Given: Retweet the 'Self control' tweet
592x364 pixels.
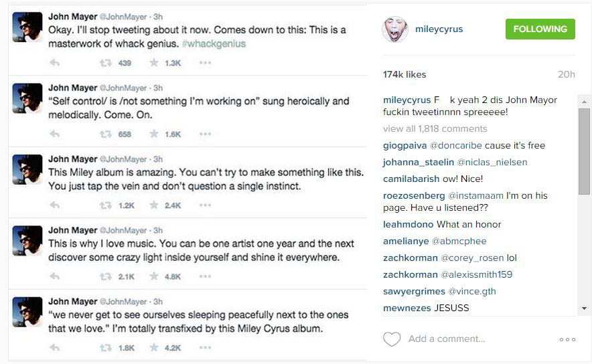Looking at the screenshot, I should (x=106, y=134).
